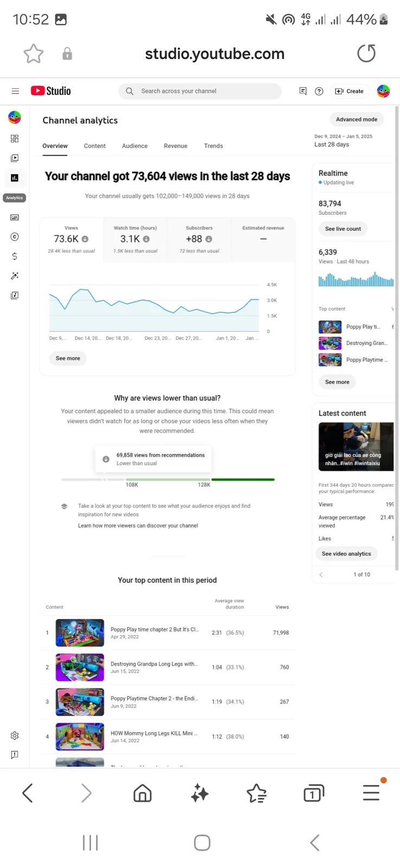Open thumbnail of Destroying Grandpa Long Legs row

pyautogui.click(x=80, y=667)
